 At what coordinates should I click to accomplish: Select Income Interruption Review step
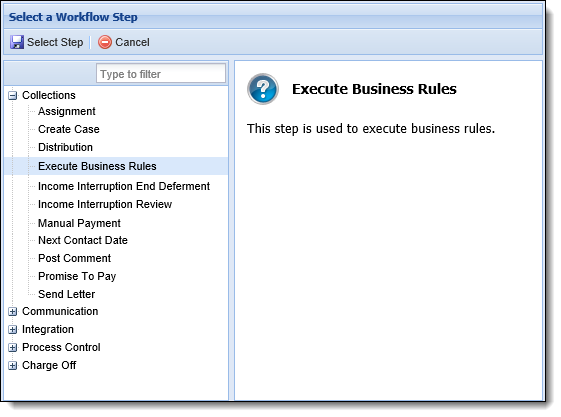click(105, 204)
